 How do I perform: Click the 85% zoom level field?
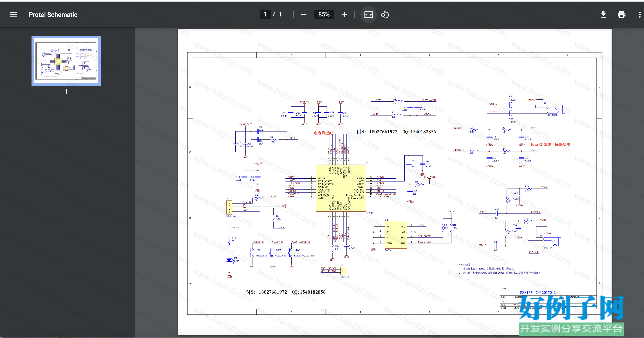[x=324, y=14]
